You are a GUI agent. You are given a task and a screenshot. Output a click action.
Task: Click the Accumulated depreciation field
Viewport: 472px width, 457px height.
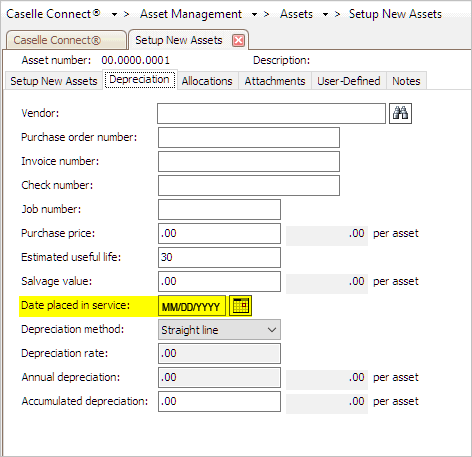click(x=219, y=401)
